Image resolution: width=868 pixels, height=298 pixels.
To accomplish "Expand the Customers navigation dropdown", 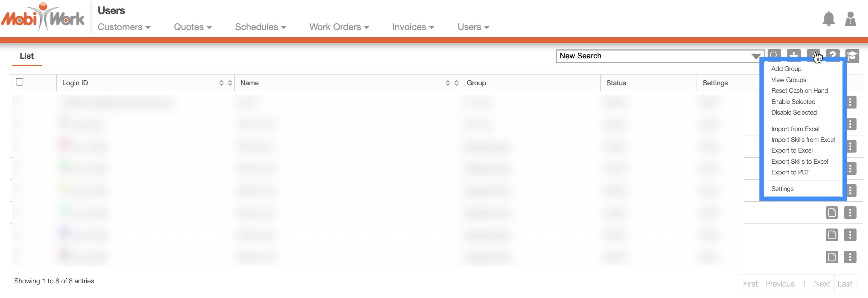I will click(x=124, y=27).
